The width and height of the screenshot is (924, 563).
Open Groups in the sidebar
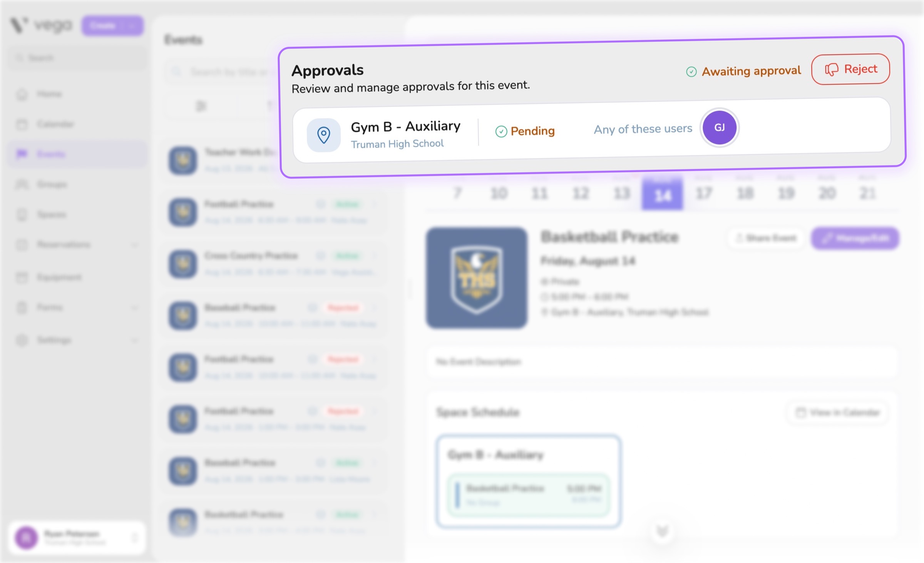point(77,184)
